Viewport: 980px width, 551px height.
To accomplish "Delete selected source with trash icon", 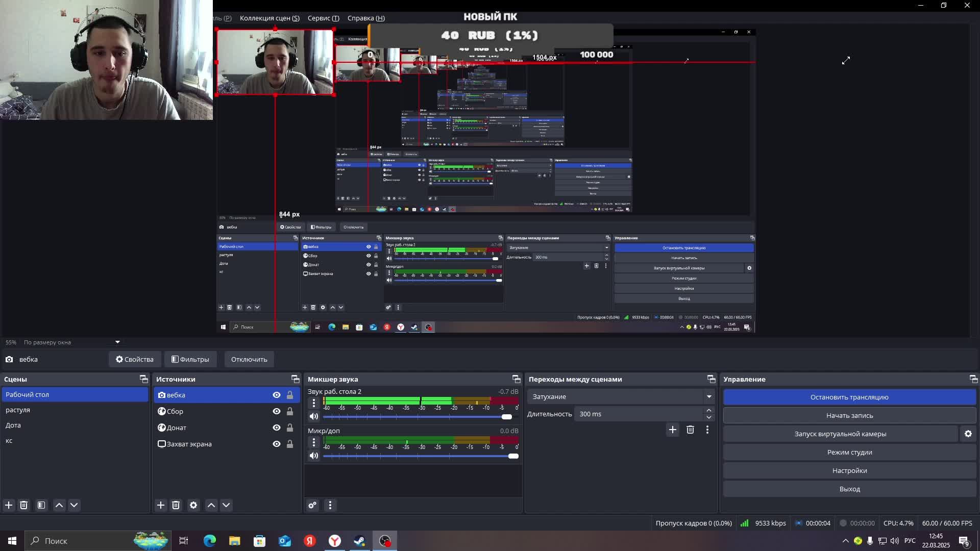I will click(176, 505).
